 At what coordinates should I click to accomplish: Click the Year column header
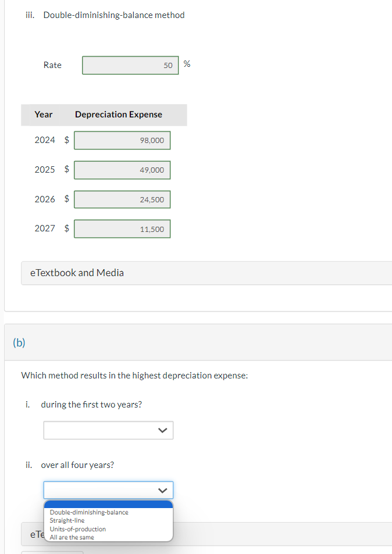(x=44, y=115)
